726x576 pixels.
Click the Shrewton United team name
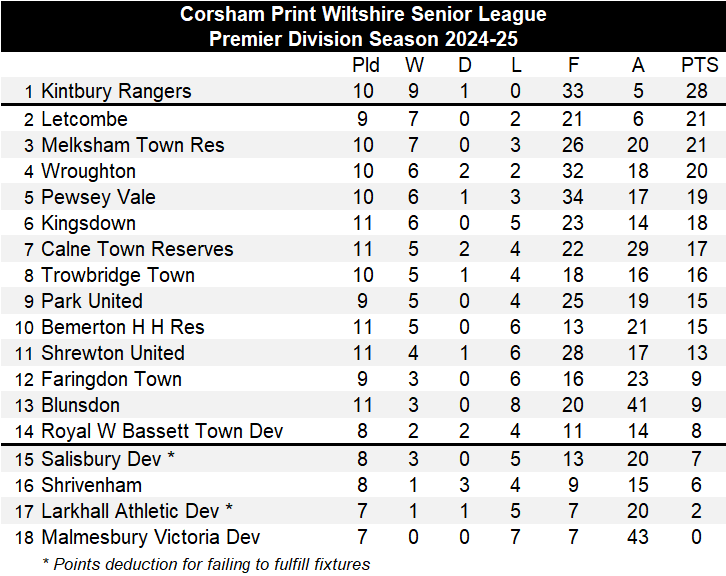pos(113,353)
